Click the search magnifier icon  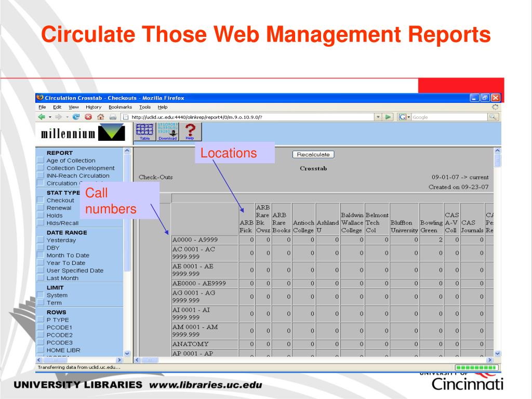tap(493, 117)
